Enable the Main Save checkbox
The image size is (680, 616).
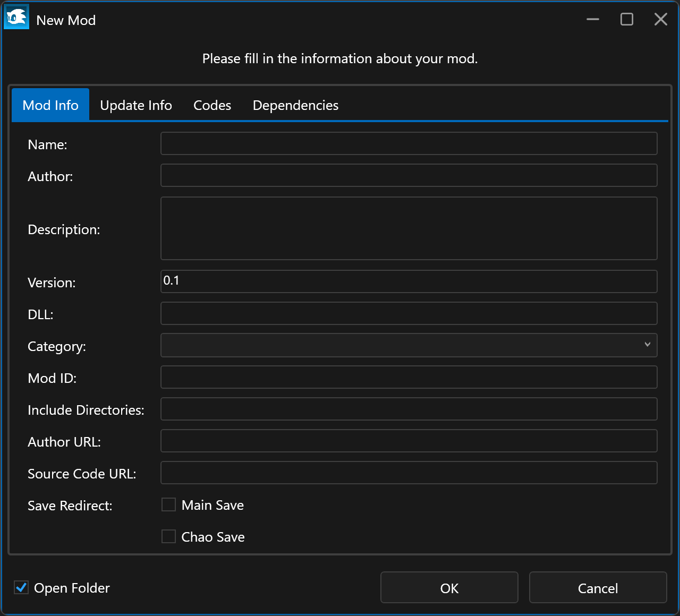tap(169, 504)
